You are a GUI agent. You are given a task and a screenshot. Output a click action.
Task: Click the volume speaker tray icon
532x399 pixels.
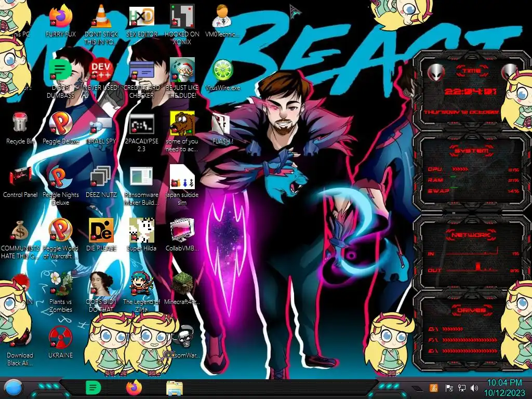[x=474, y=388]
